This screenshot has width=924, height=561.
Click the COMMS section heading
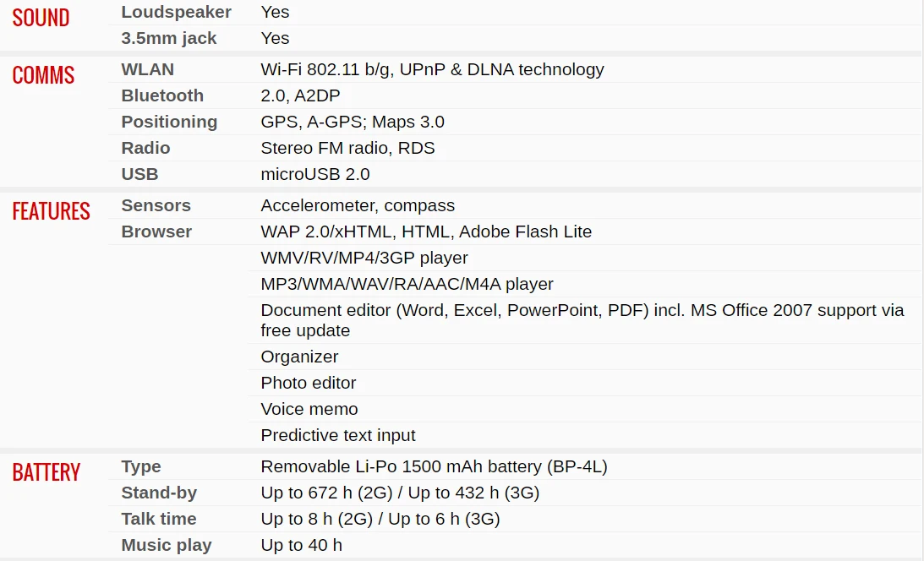[x=43, y=74]
